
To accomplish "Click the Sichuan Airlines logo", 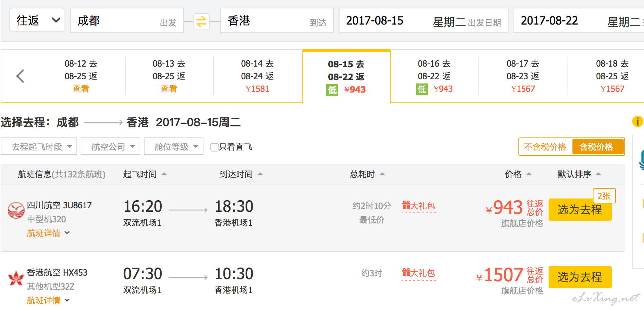I will pos(16,210).
